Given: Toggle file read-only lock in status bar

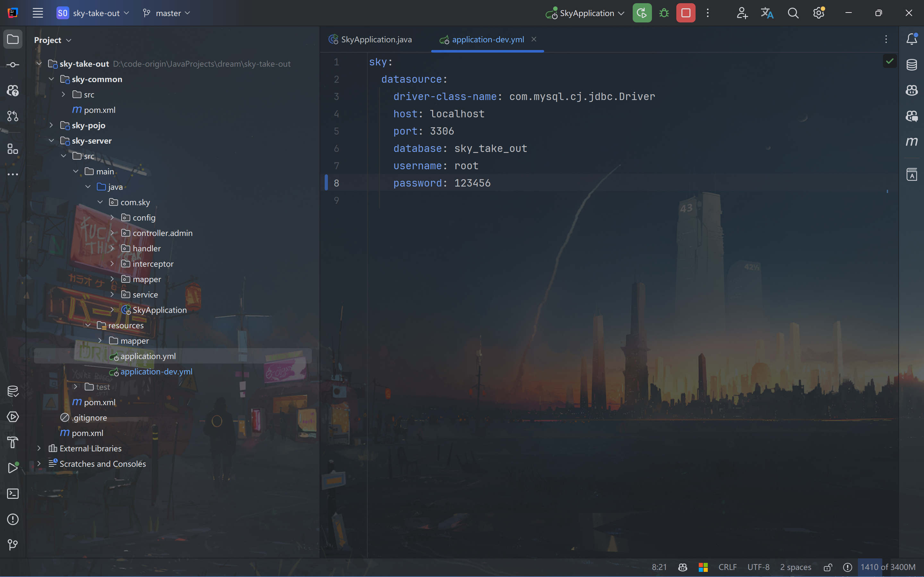Looking at the screenshot, I should [x=827, y=567].
